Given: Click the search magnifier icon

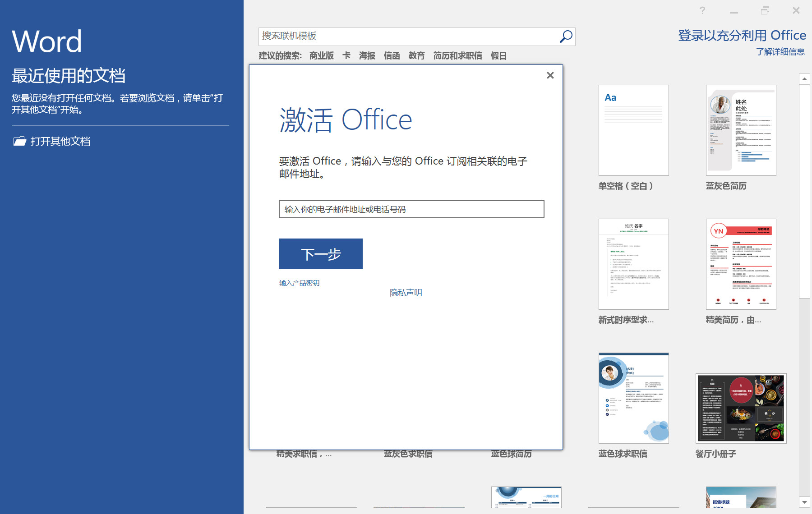Looking at the screenshot, I should click(x=566, y=37).
